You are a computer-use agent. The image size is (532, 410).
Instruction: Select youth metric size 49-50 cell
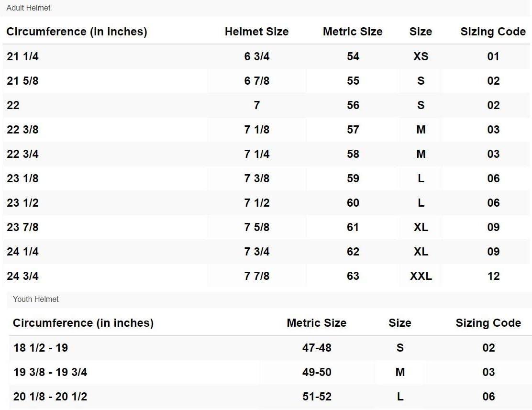316,372
